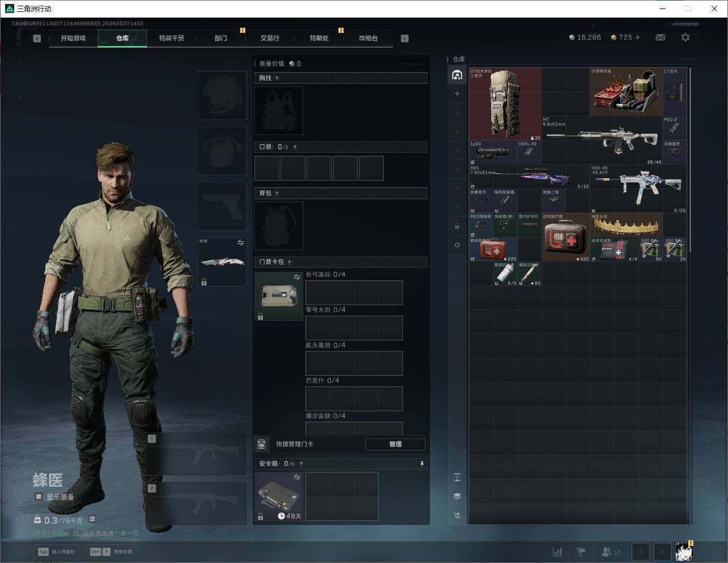Switch to the 仓库 tab
The height and width of the screenshot is (563, 728).
(x=122, y=38)
